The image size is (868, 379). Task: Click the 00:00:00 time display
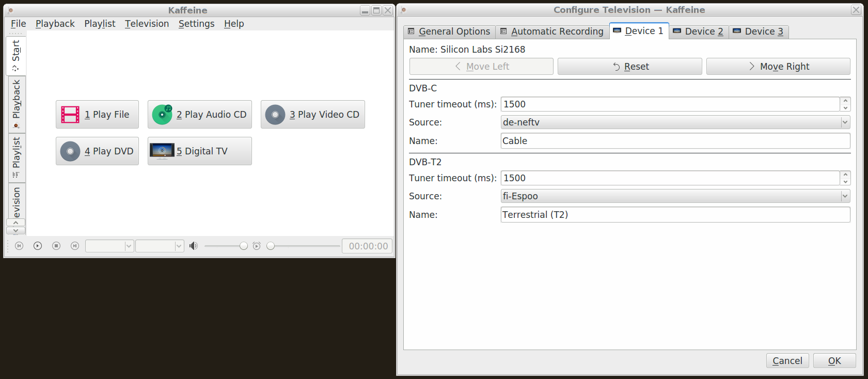click(x=367, y=246)
